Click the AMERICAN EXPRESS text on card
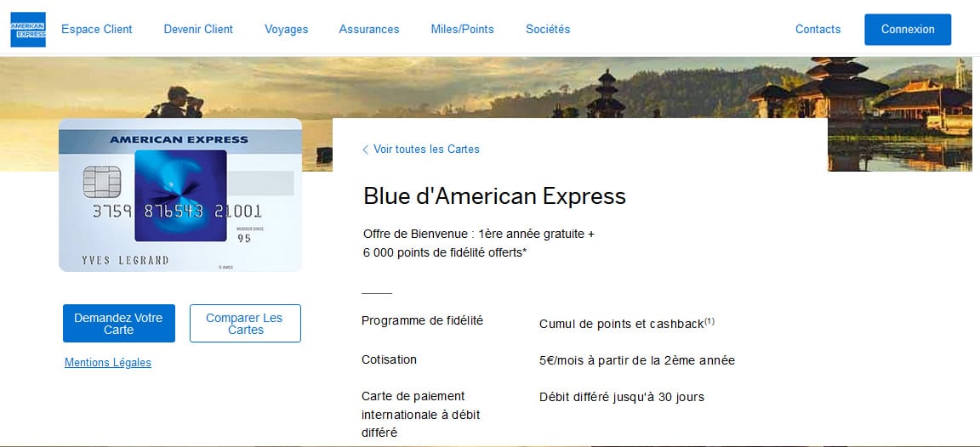The width and height of the screenshot is (980, 447). point(179,139)
